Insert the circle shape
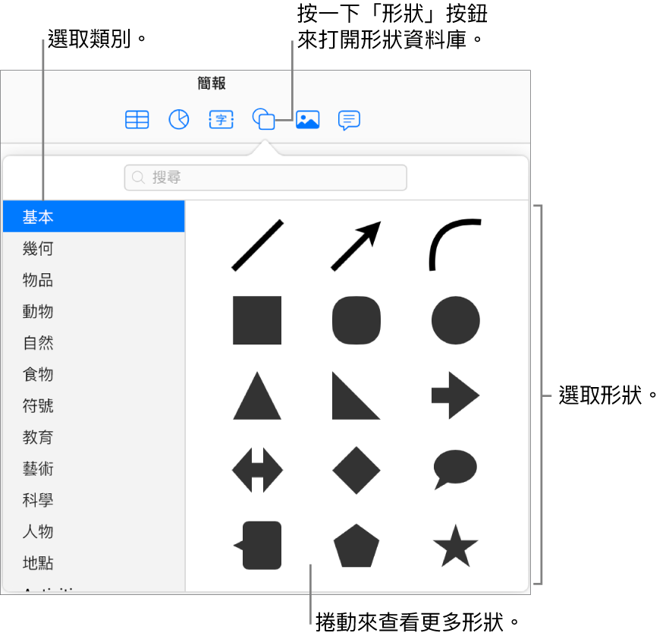 pyautogui.click(x=456, y=320)
